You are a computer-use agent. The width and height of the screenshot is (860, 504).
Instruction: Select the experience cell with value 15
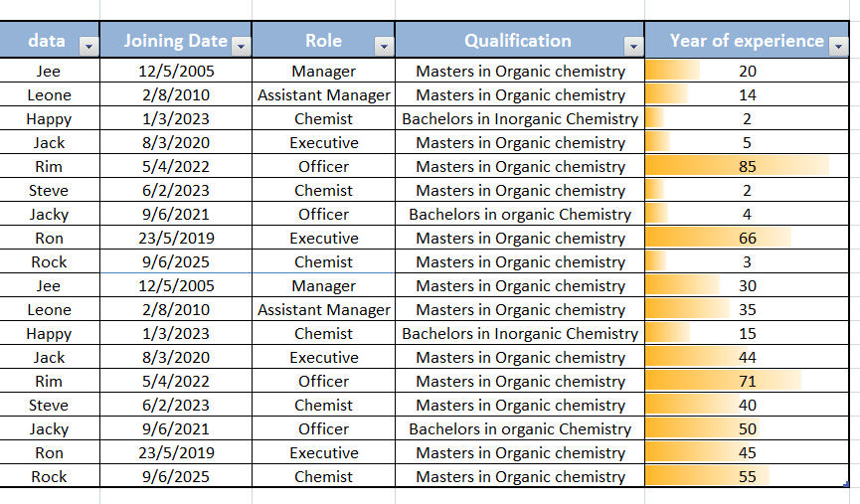pos(748,334)
